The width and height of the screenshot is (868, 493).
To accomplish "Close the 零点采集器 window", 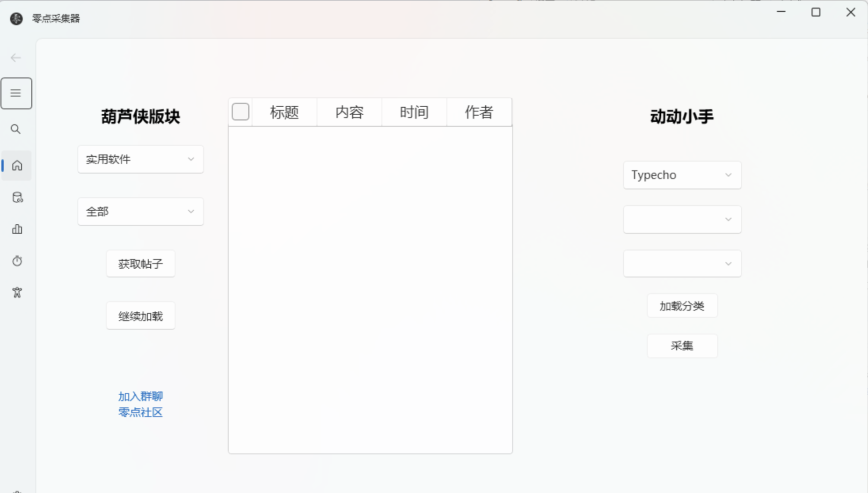I will (851, 12).
